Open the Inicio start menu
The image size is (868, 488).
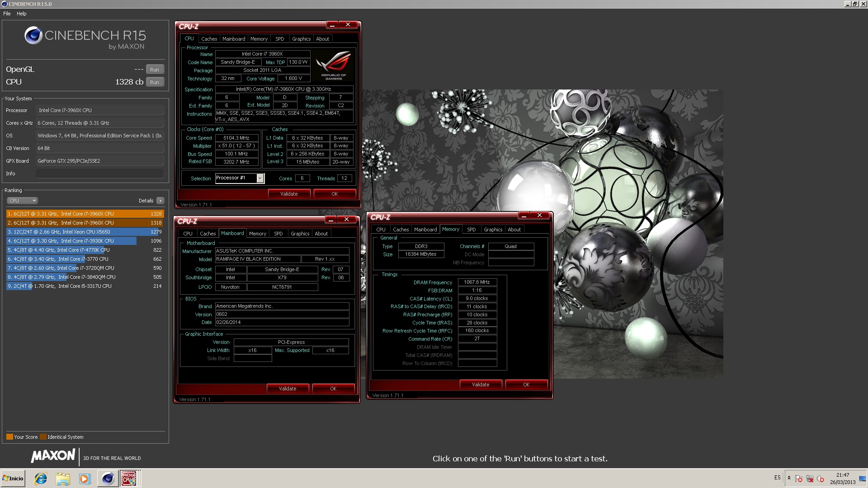13,479
